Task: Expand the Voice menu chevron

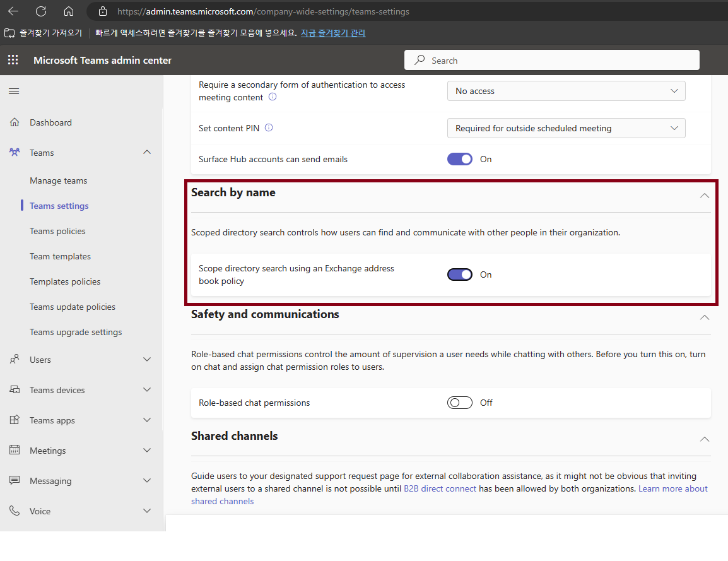Action: point(147,511)
